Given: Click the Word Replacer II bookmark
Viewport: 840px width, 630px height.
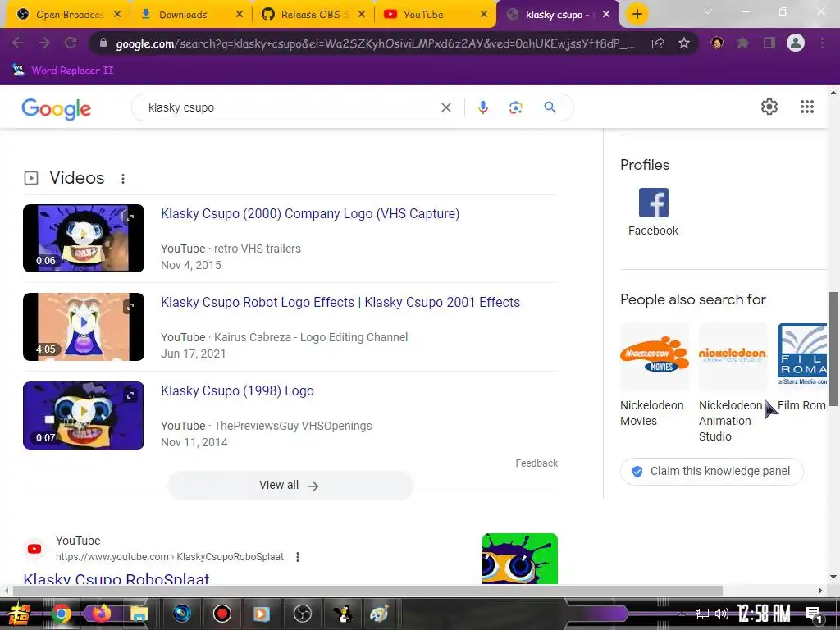Looking at the screenshot, I should (62, 71).
